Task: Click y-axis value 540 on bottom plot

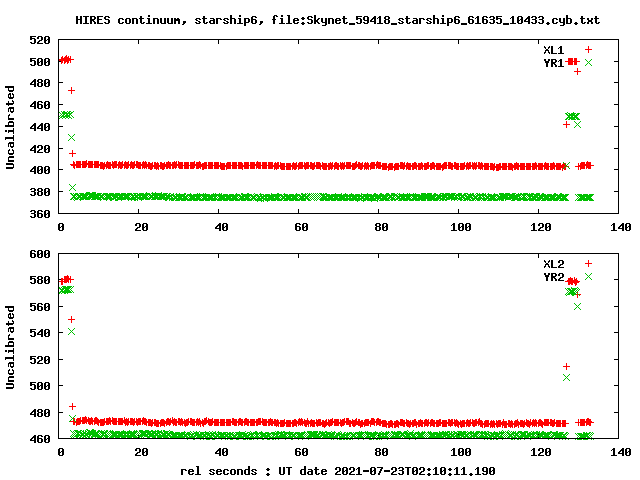Action: pos(40,333)
